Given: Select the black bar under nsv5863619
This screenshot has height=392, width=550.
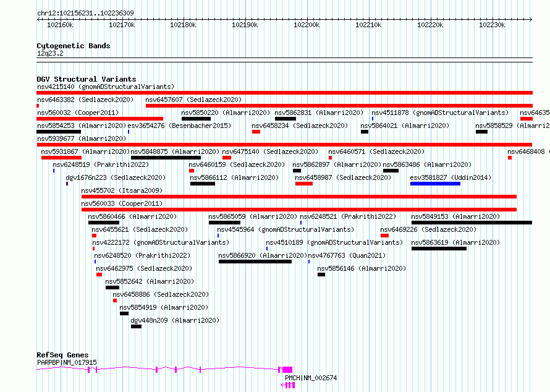Looking at the screenshot, I should 439,249.
